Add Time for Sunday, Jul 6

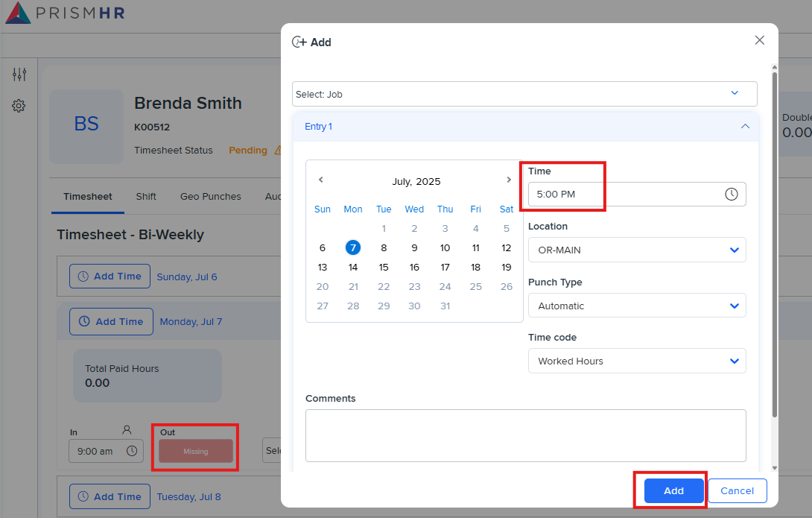(110, 276)
